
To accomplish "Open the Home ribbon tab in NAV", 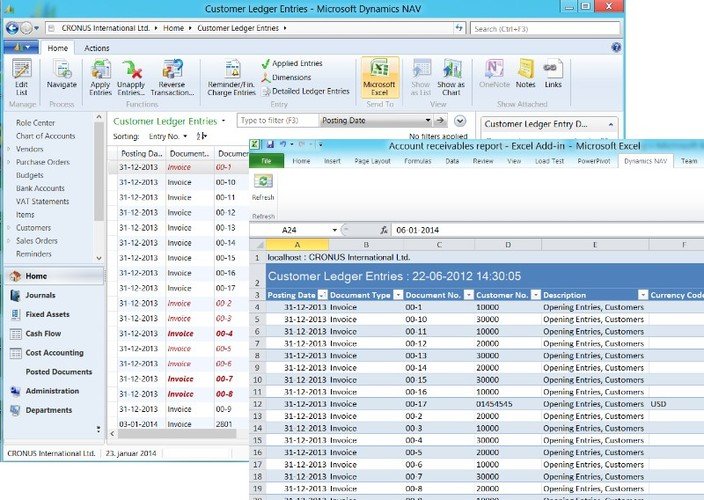I will pos(57,48).
